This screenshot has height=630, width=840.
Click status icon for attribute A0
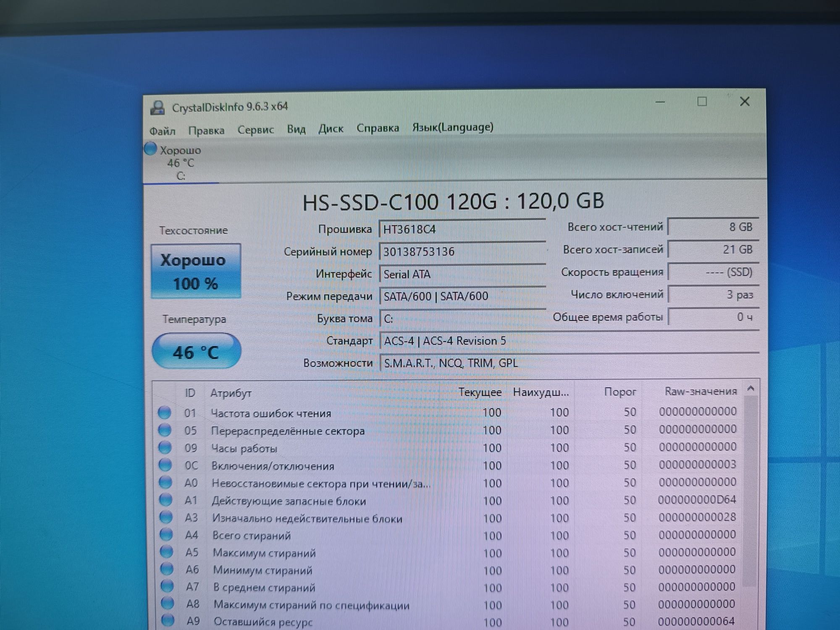click(165, 482)
